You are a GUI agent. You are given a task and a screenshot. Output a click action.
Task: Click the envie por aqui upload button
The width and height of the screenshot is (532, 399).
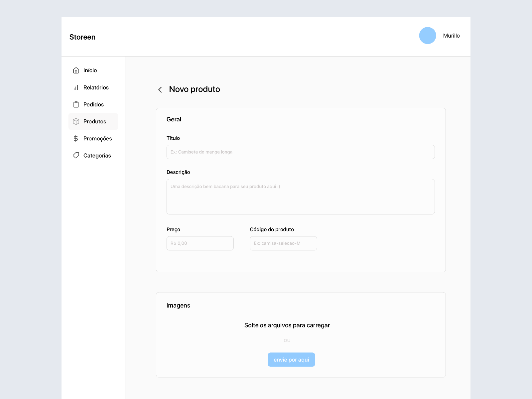[291, 359]
